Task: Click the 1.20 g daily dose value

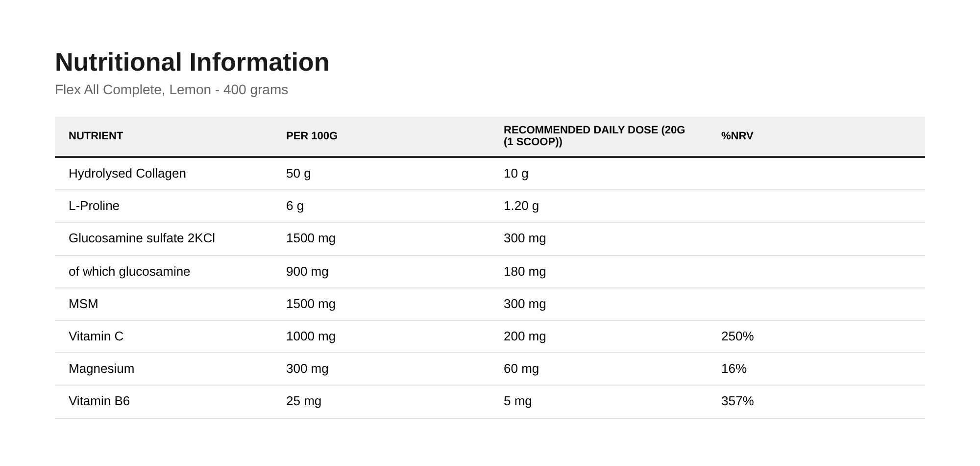Action: click(521, 206)
